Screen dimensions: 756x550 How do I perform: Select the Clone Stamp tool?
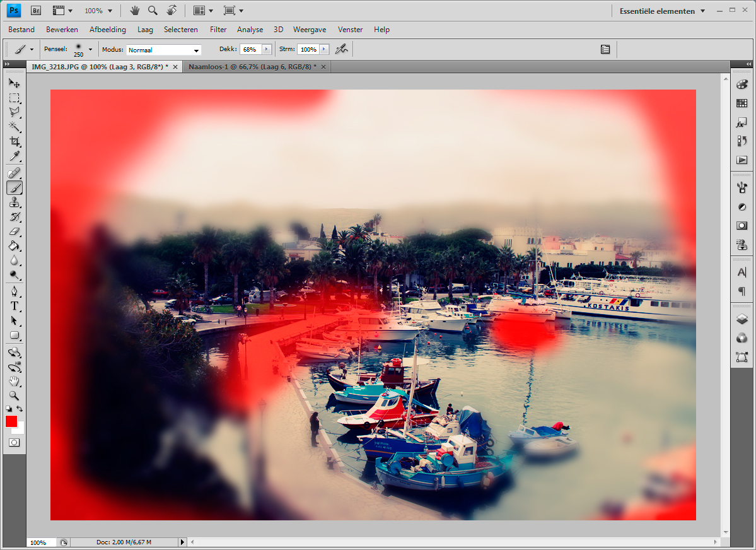[x=15, y=202]
